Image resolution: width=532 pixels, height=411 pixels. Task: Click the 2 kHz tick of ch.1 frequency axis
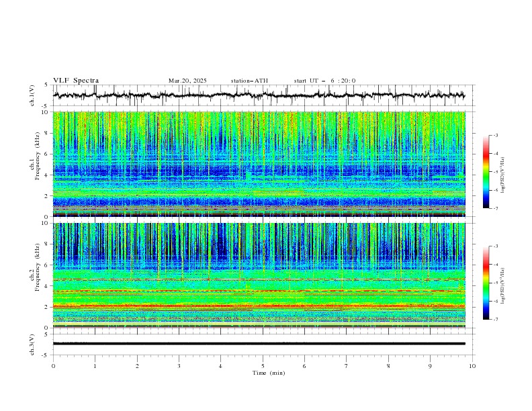[x=48, y=195]
